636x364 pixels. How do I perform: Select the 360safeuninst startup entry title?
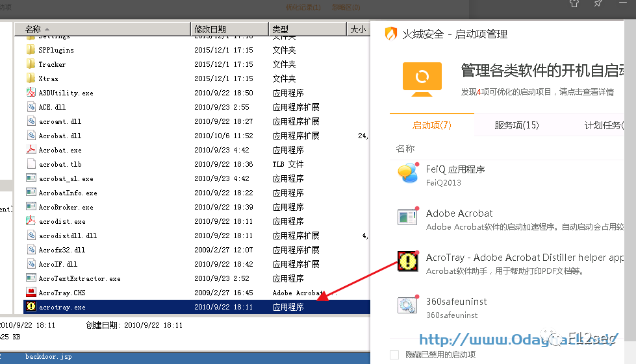pyautogui.click(x=456, y=302)
